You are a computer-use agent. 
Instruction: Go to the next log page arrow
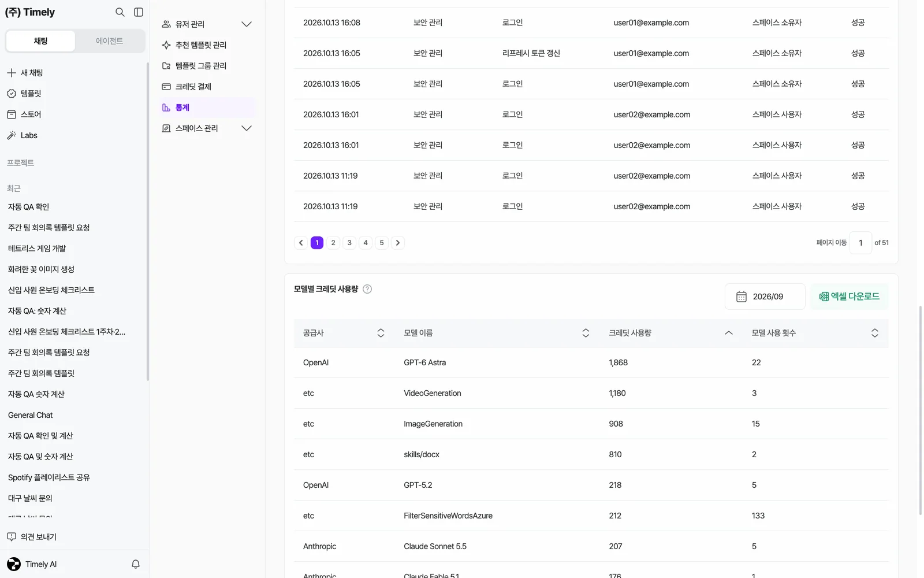(x=398, y=243)
